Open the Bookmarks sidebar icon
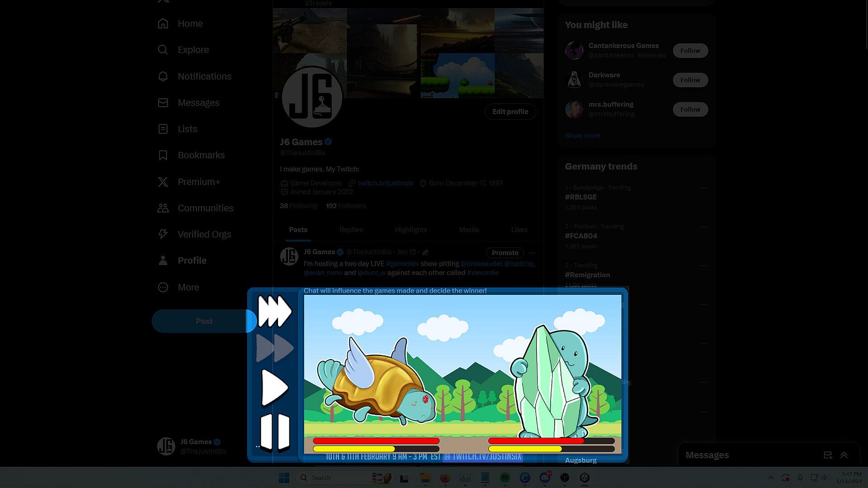The width and height of the screenshot is (868, 488). pyautogui.click(x=163, y=155)
